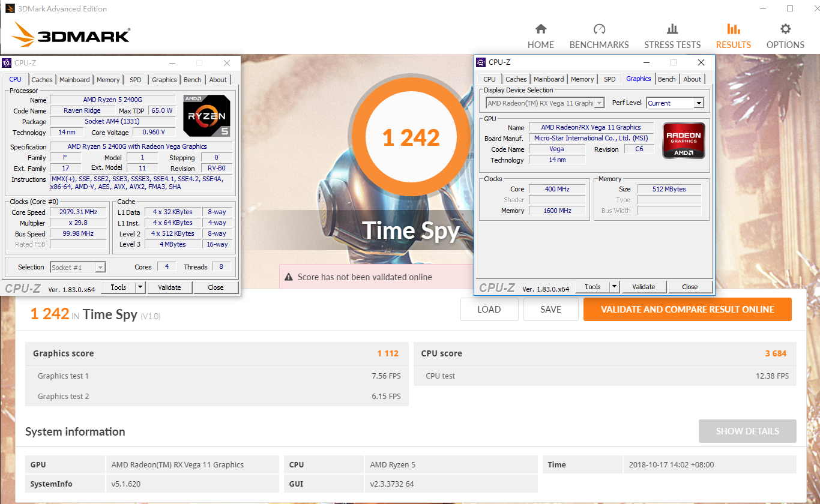Click the Core Speed 2979.31 MHz field
The height and width of the screenshot is (504, 820).
coord(78,212)
